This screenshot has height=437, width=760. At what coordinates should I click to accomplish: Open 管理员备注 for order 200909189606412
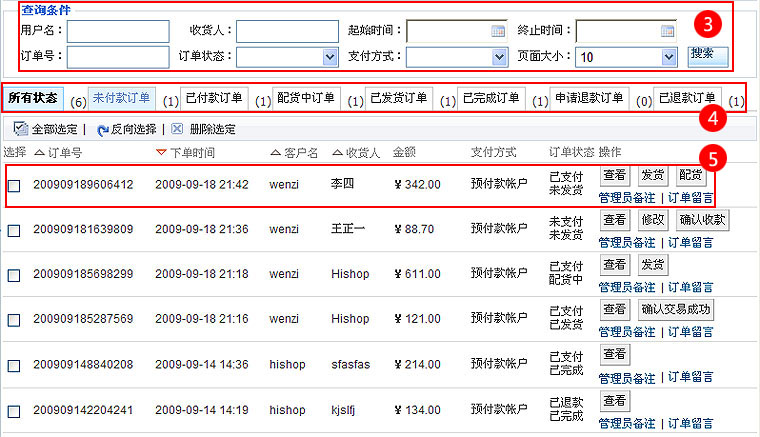(x=627, y=198)
